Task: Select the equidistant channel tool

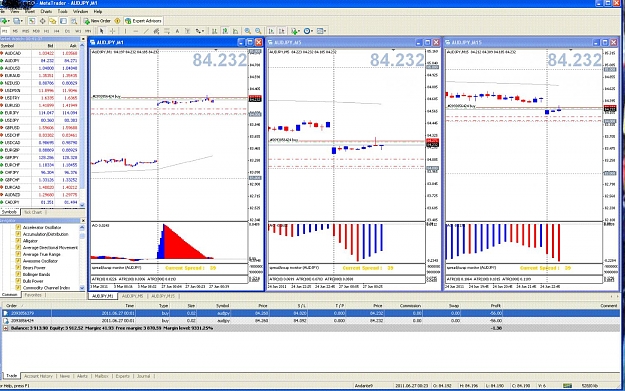Action: tap(156, 31)
